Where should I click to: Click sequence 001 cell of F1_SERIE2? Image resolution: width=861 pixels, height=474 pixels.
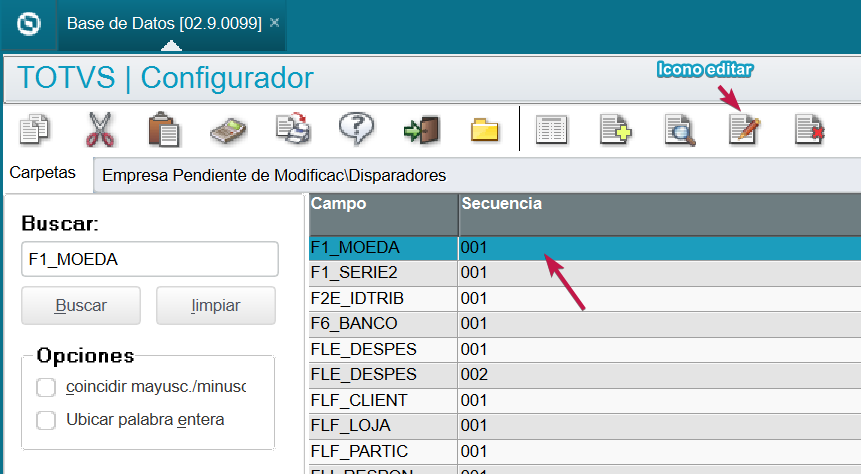pyautogui.click(x=660, y=273)
